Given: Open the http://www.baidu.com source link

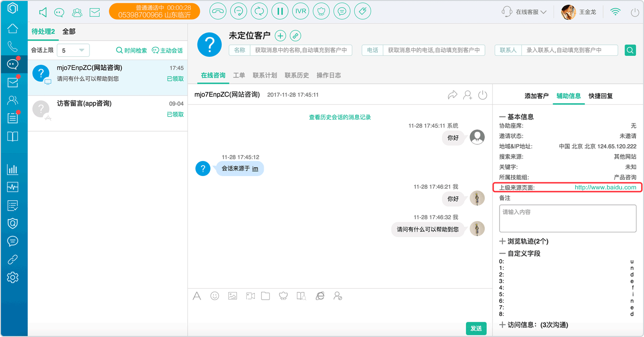Looking at the screenshot, I should pos(605,187).
